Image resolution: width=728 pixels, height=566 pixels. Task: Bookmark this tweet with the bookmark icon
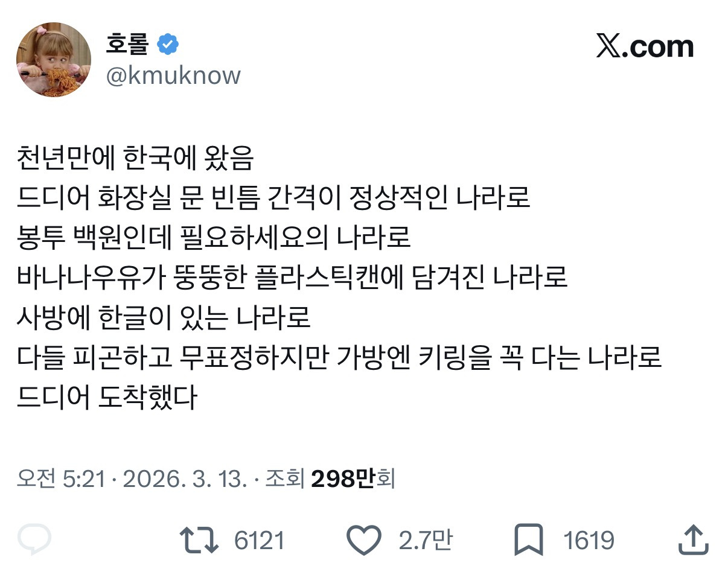(529, 539)
